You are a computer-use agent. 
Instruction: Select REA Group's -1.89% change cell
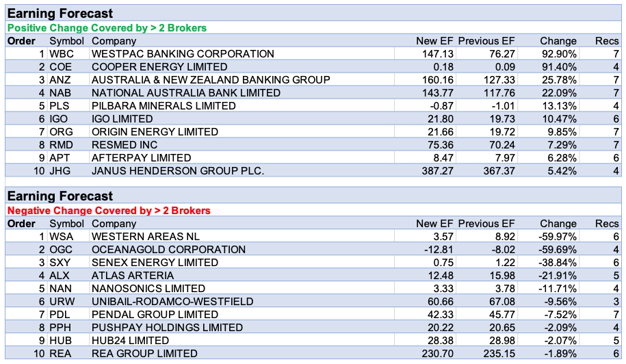click(x=558, y=354)
